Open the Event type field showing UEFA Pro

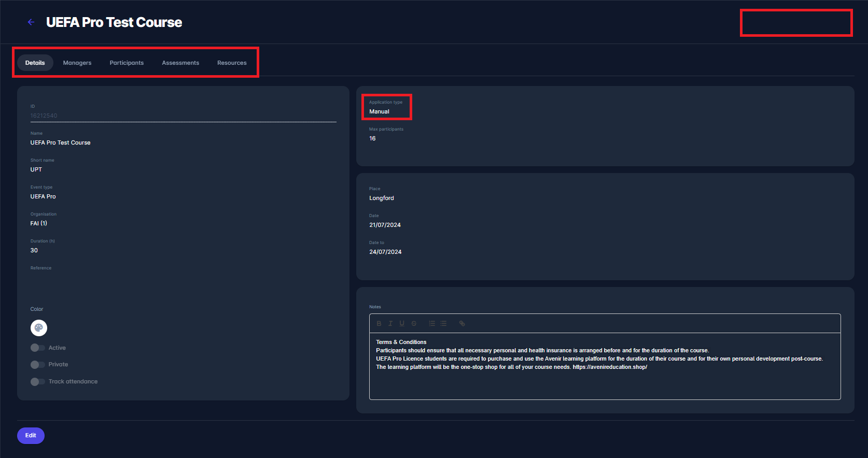[43, 196]
